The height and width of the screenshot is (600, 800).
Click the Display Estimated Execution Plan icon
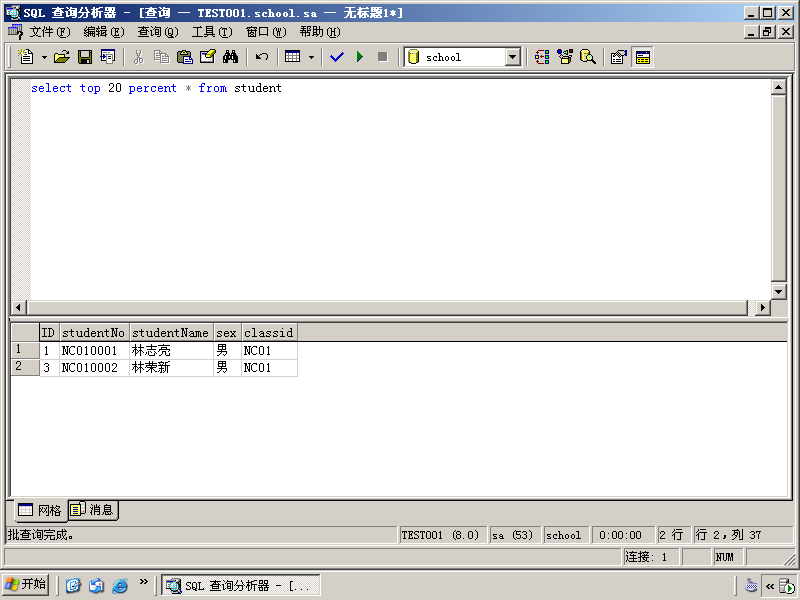pyautogui.click(x=542, y=57)
